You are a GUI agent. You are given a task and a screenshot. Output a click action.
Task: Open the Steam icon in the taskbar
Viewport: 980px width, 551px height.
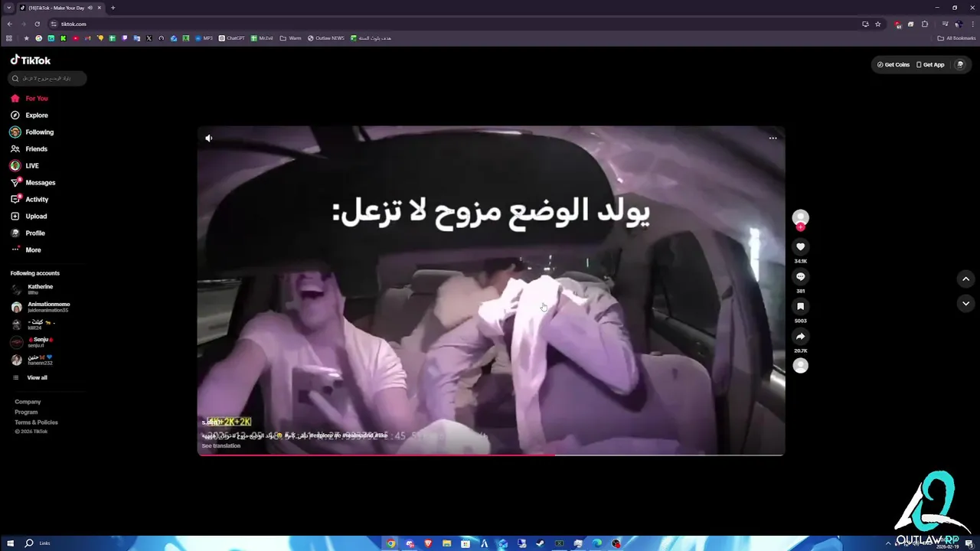tap(541, 543)
